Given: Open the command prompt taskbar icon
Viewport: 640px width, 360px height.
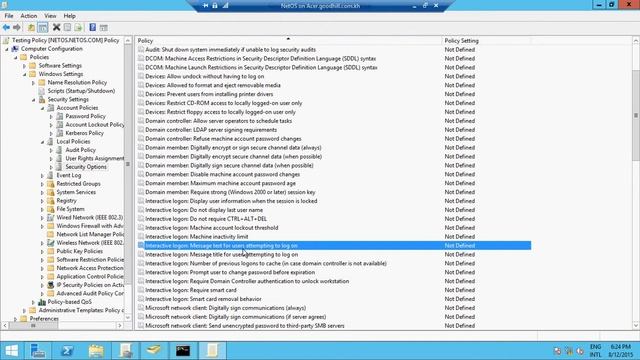Looking at the screenshot, I should click(183, 351).
